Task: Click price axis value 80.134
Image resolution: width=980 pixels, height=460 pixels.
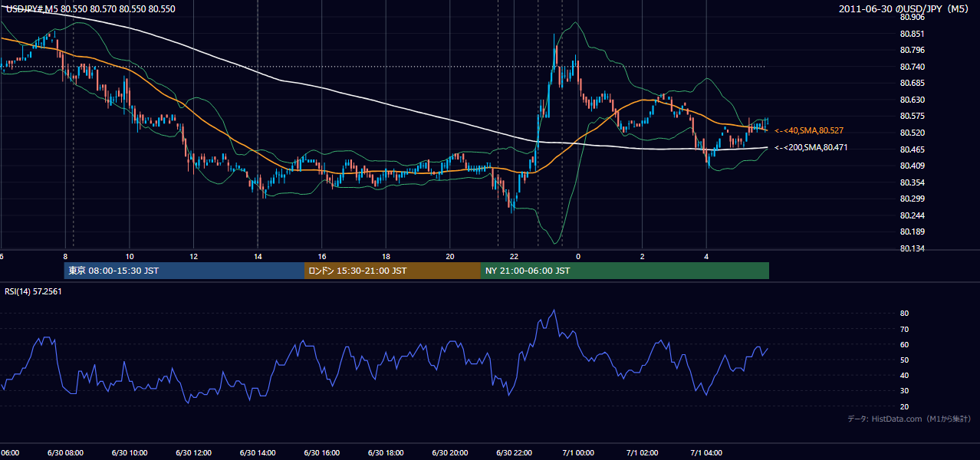Action: pos(912,248)
